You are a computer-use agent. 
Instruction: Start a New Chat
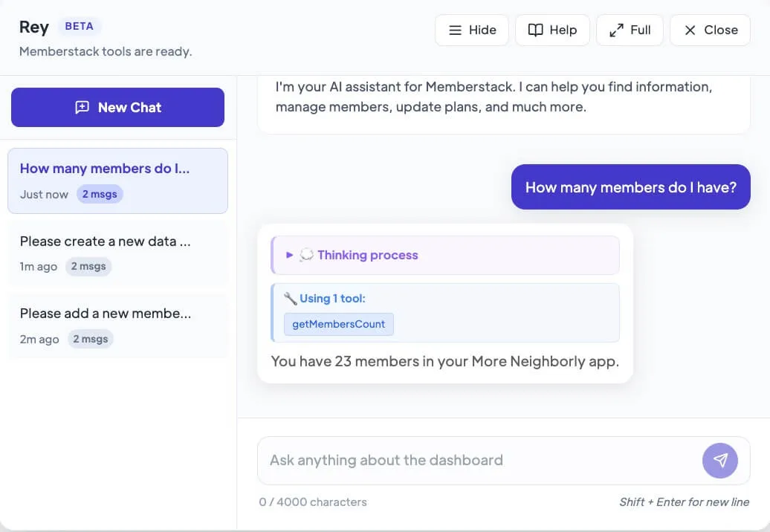point(117,107)
